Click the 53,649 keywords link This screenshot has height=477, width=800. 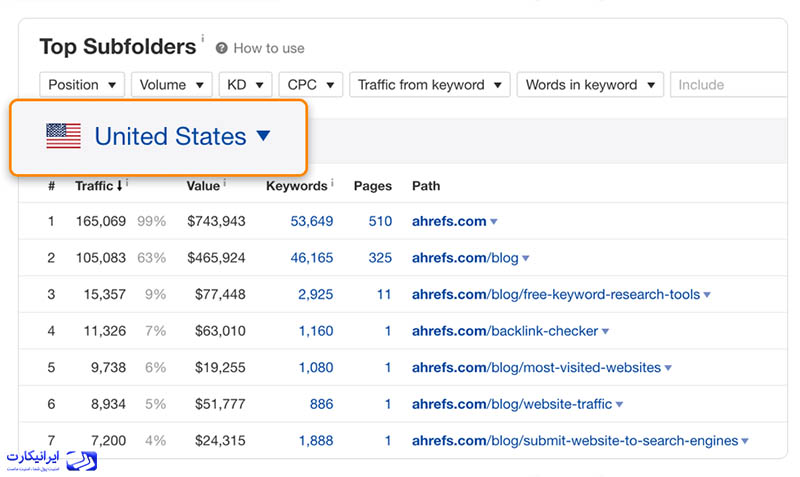point(311,221)
